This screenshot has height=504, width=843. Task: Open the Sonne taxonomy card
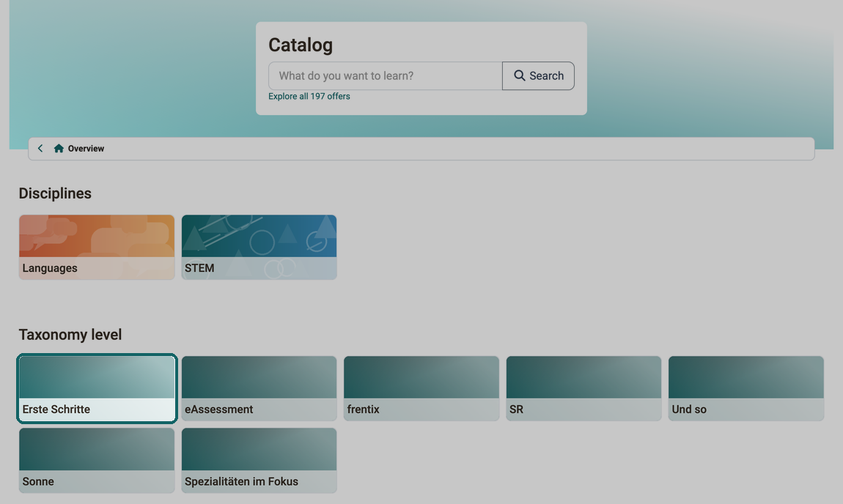coord(97,461)
